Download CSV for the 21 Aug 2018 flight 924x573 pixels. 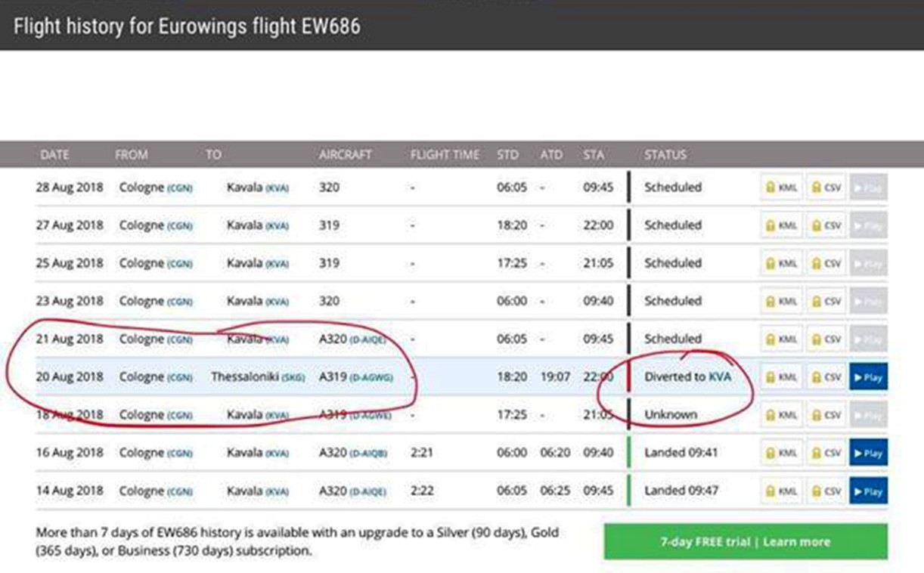click(826, 339)
